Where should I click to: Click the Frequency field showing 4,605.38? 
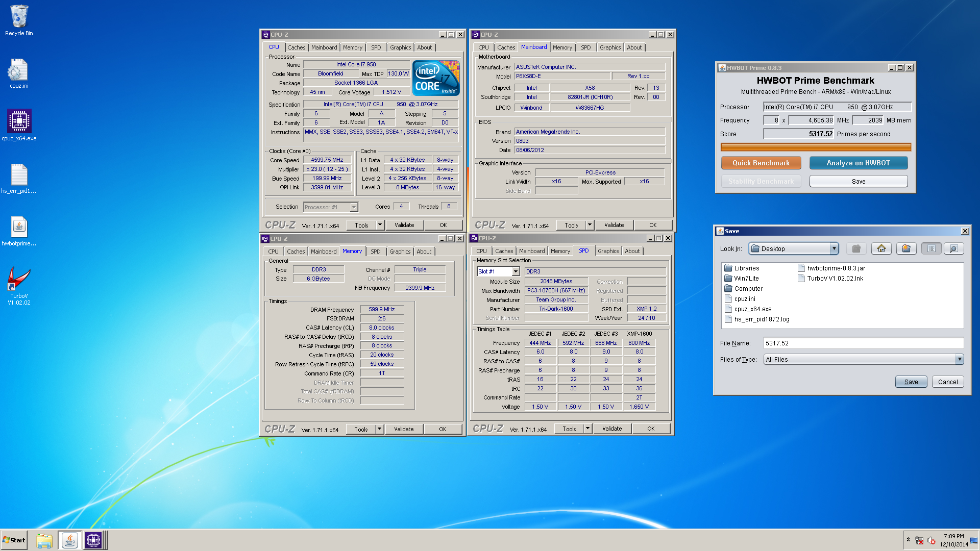tap(811, 120)
